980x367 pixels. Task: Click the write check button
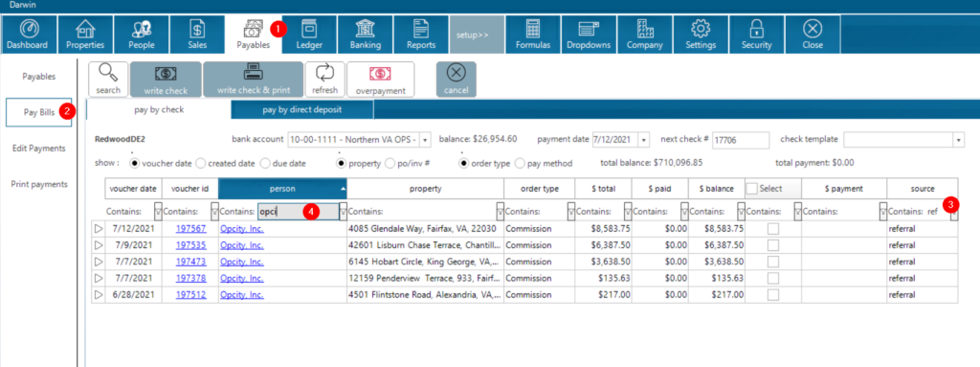click(167, 79)
